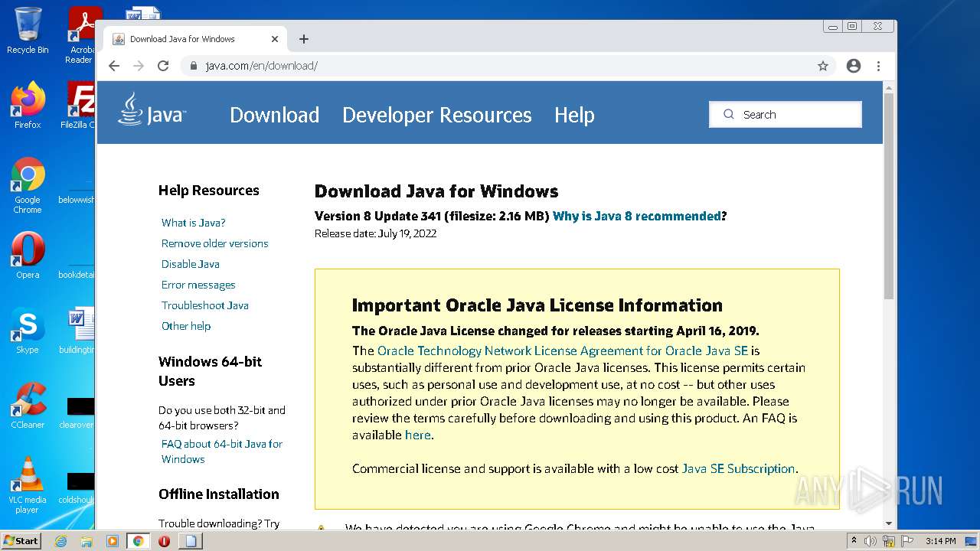Open Why is Java 8 recommended link
This screenshot has width=980, height=551.
[637, 216]
